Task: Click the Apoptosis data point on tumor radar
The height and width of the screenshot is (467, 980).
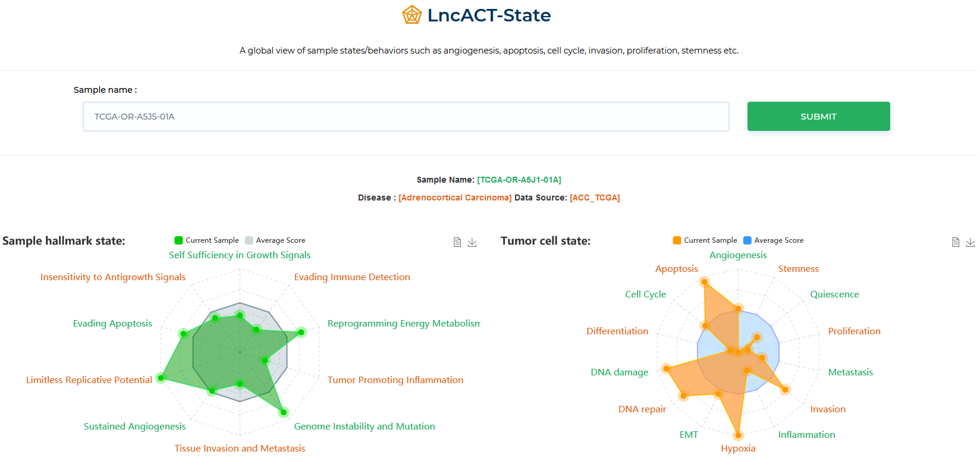Action: (704, 282)
